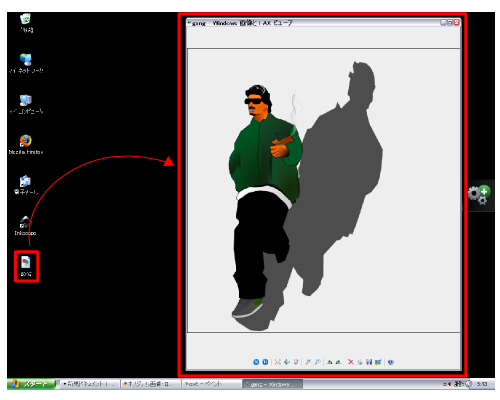The image size is (500, 400).
Task: Select the My Computer desktop icon
Action: coord(26,104)
